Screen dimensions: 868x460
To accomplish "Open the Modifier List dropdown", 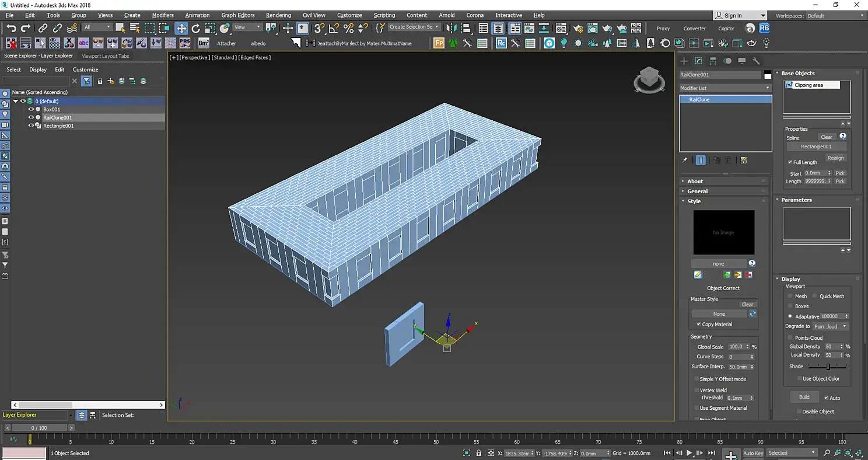I will pos(725,88).
